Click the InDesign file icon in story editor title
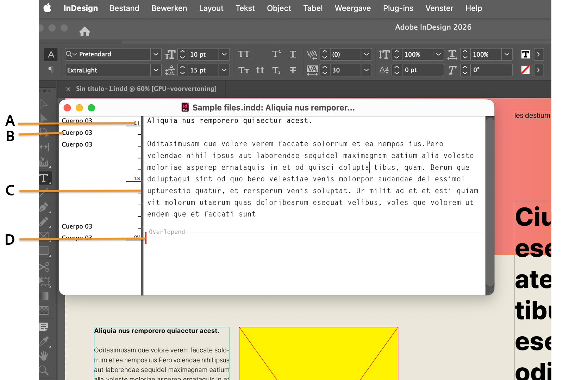Screen dimensions: 588x380 click(x=185, y=107)
